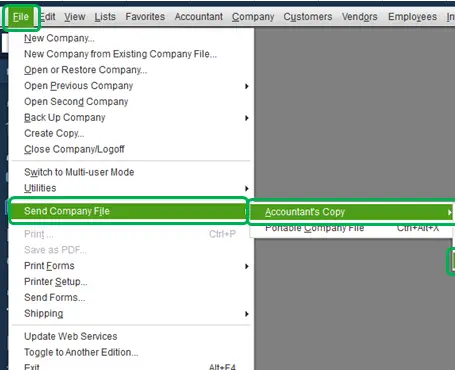The image size is (455, 370).
Task: Click Open or Restore Company...
Action: click(131, 70)
